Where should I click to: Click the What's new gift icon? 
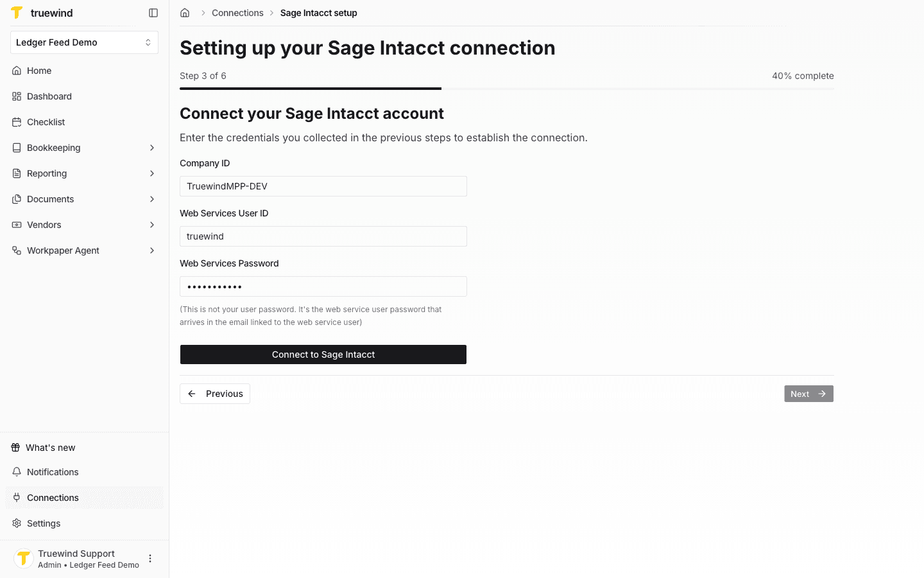[x=14, y=447]
